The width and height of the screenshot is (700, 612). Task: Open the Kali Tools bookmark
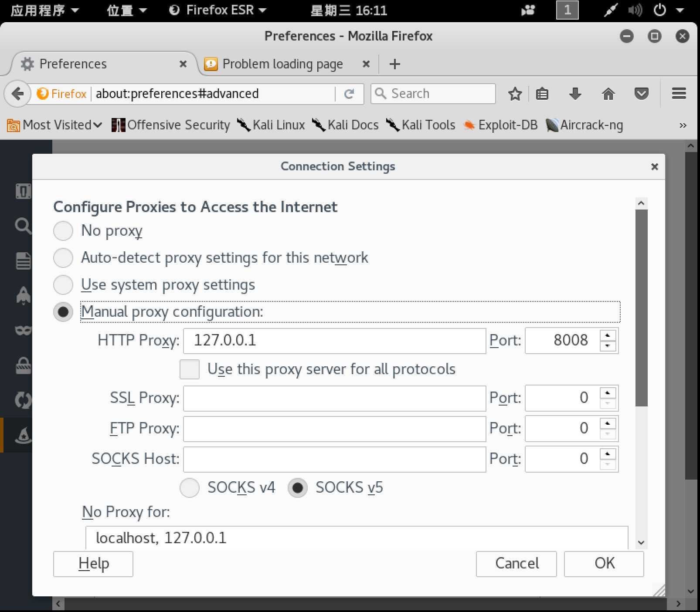(x=421, y=125)
